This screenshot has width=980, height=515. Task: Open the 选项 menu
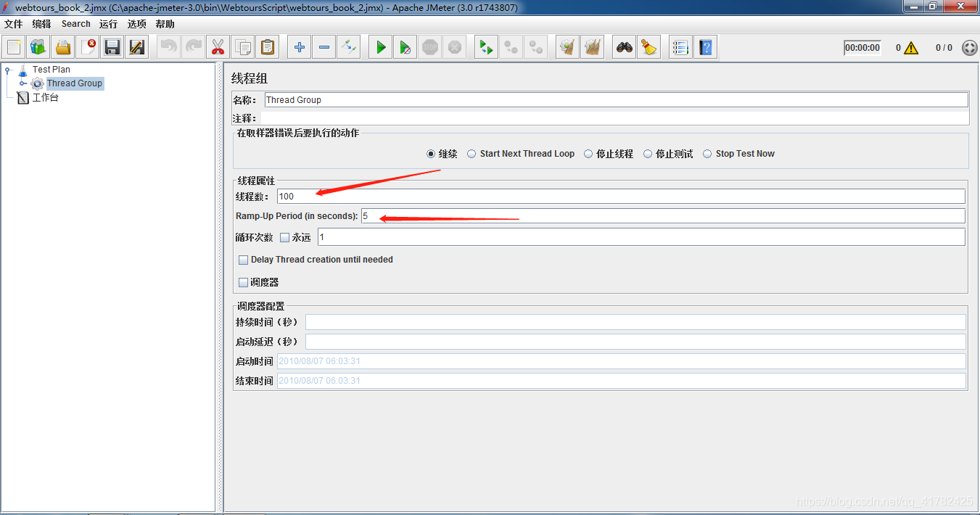pos(136,24)
